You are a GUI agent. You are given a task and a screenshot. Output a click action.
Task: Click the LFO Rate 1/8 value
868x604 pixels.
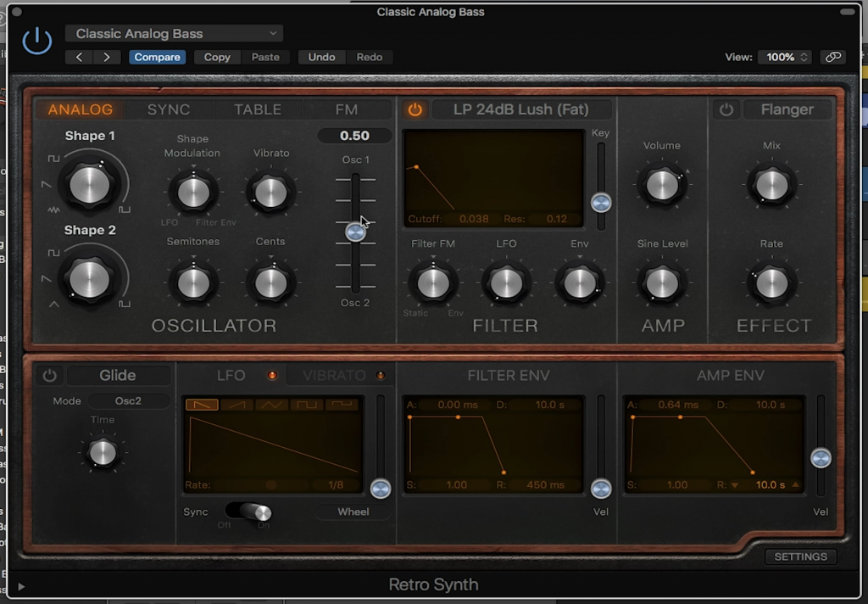coord(336,485)
